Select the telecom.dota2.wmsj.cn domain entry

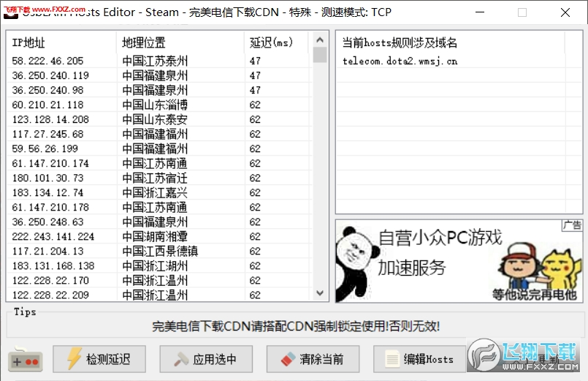tap(400, 61)
